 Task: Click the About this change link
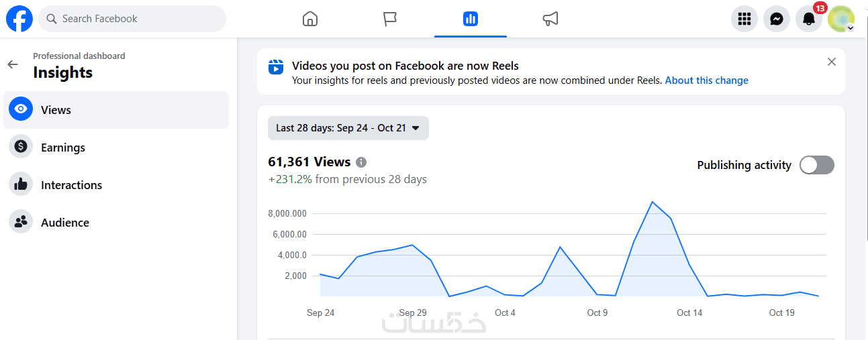(706, 80)
